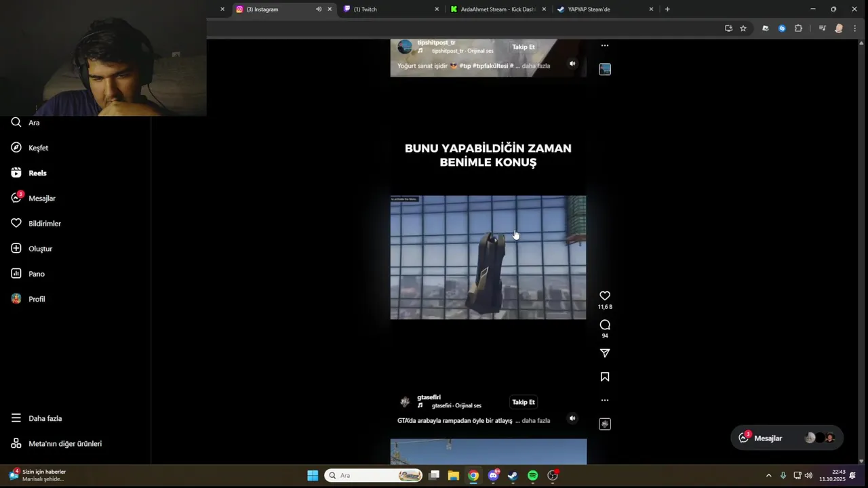This screenshot has height=488, width=868.
Task: Click the taskbar Ara search box
Action: click(373, 476)
